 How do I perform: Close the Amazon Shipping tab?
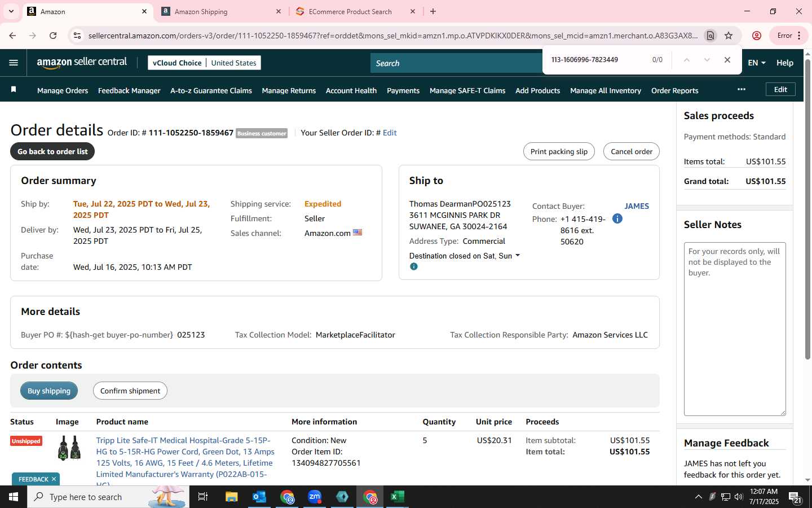(279, 11)
